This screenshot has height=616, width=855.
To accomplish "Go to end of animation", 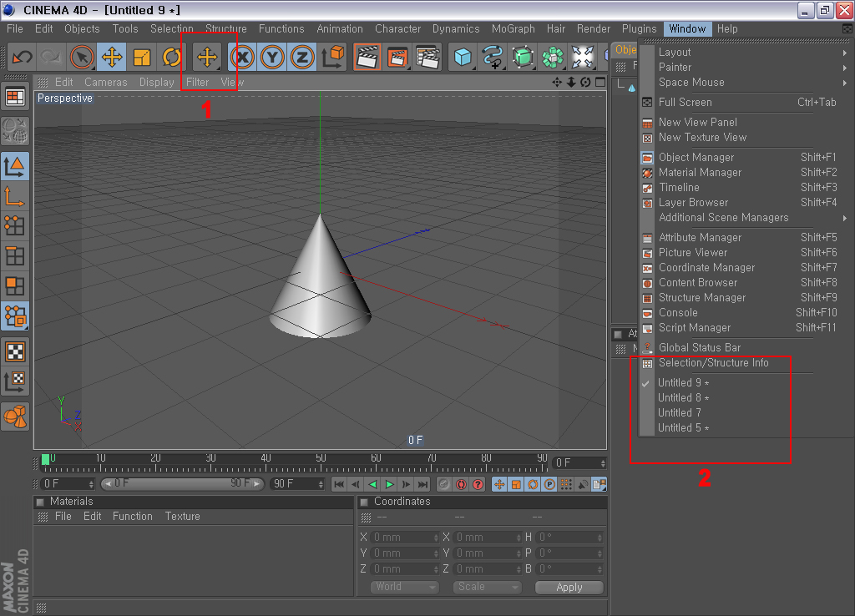I will point(422,484).
